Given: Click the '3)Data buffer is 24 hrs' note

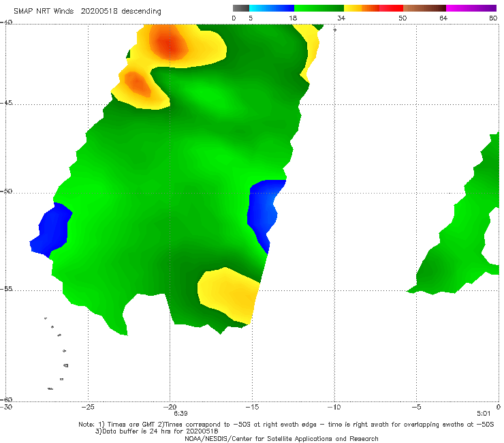Looking at the screenshot, I should point(157,431).
